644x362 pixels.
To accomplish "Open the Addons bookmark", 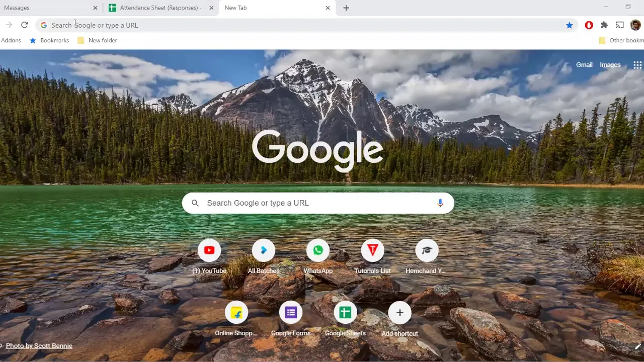I will tap(11, 40).
